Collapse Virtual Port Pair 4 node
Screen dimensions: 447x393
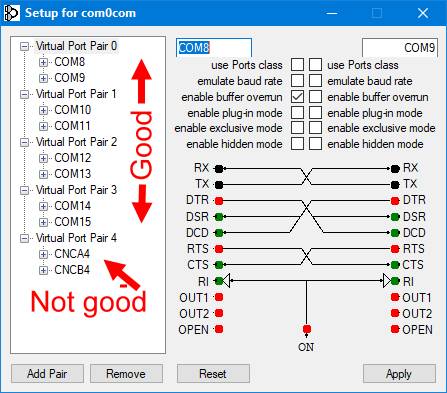click(24, 238)
